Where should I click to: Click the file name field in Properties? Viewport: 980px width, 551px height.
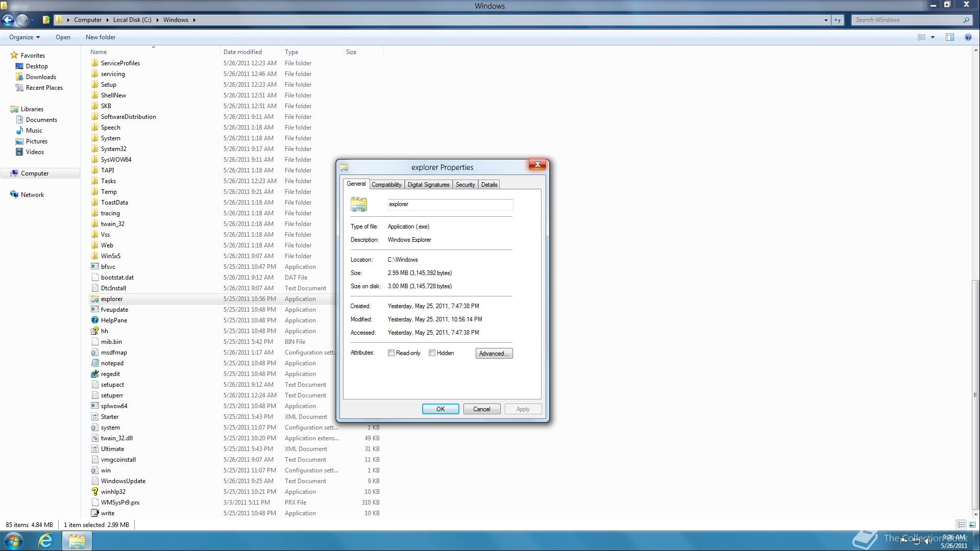450,205
